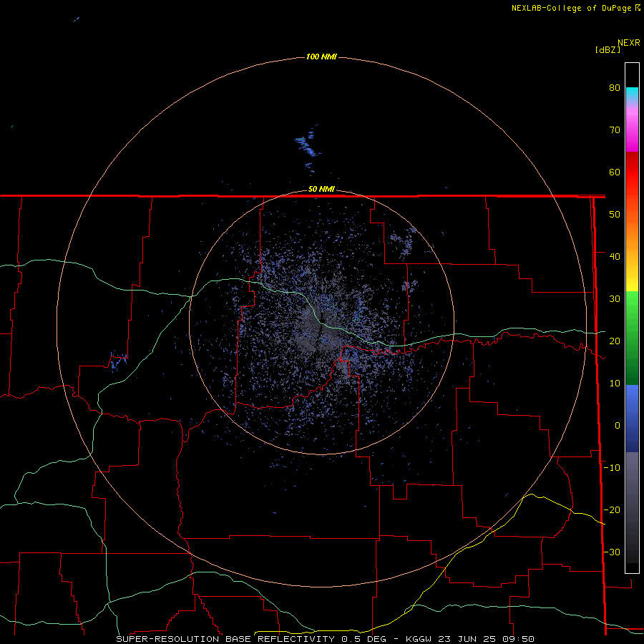Image resolution: width=644 pixels, height=644 pixels.
Task: Click the -20 dBZ scale value
Action: [612, 509]
